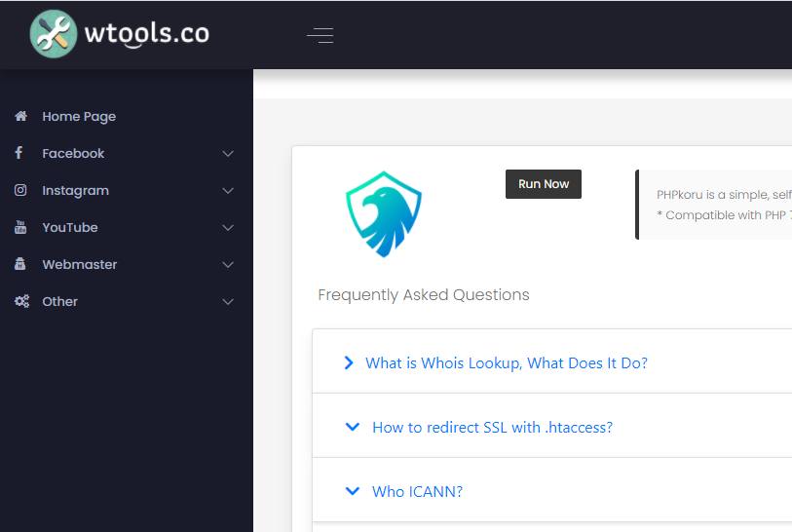This screenshot has width=792, height=532.
Task: Expand the Facebook menu chevron
Action: [x=228, y=154]
